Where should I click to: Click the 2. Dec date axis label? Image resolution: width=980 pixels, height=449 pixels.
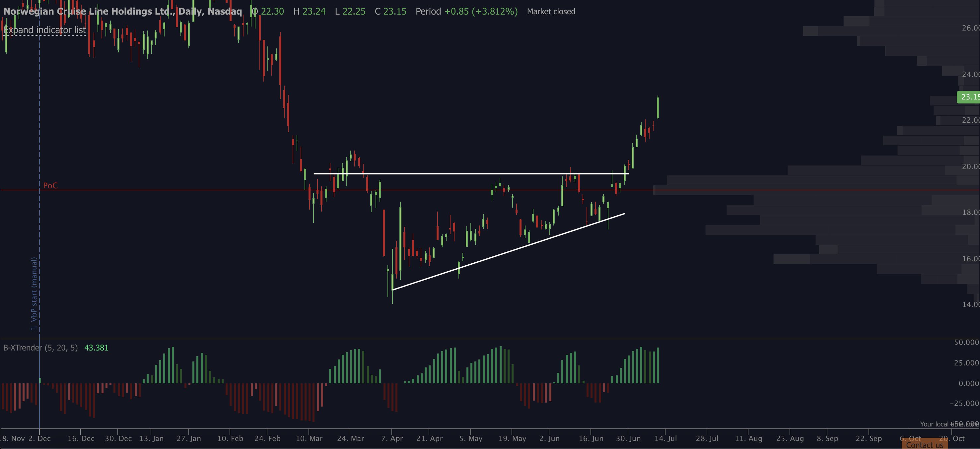(x=39, y=438)
